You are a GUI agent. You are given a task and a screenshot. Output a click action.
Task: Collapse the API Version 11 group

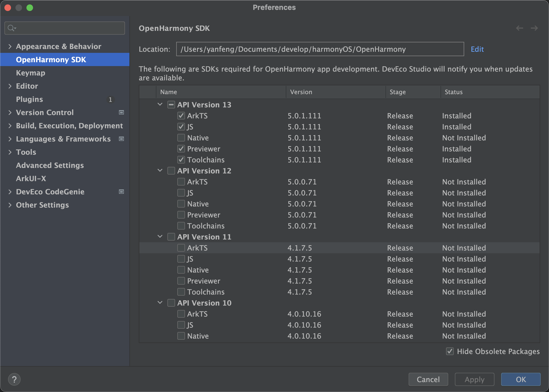(160, 236)
